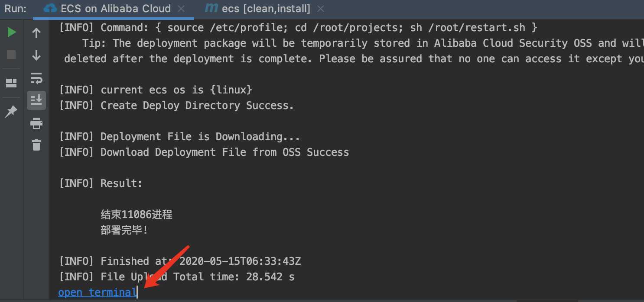Jump down with the Down arrow icon
Screen dimensions: 644x302
tap(36, 55)
